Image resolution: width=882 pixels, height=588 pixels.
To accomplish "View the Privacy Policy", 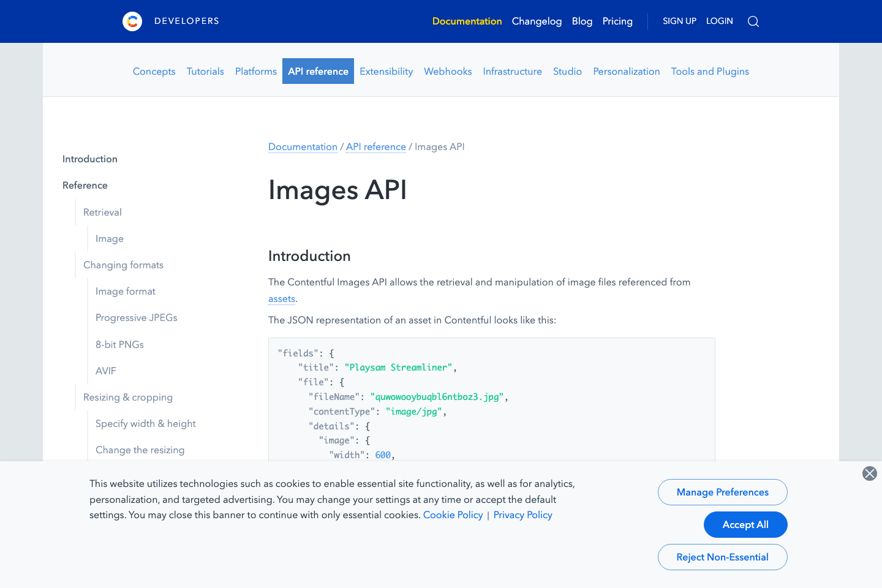I will [x=522, y=514].
